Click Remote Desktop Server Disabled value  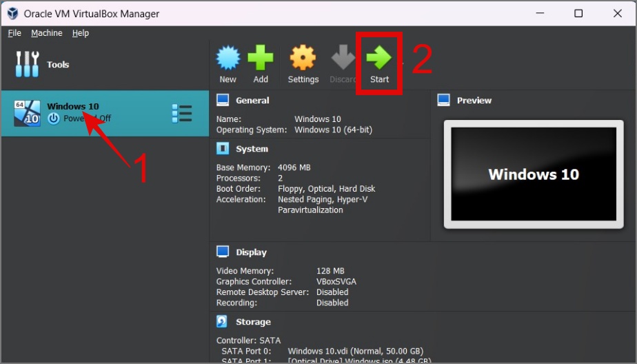(332, 292)
